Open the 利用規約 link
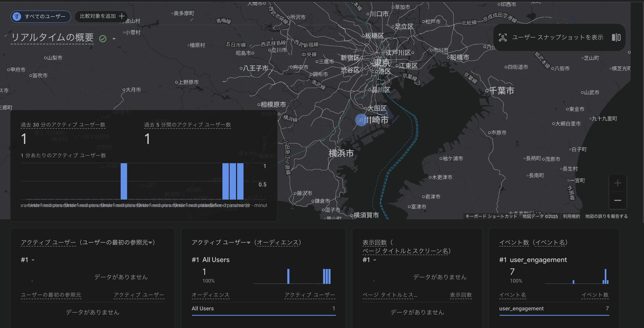644x328 pixels. [571, 216]
